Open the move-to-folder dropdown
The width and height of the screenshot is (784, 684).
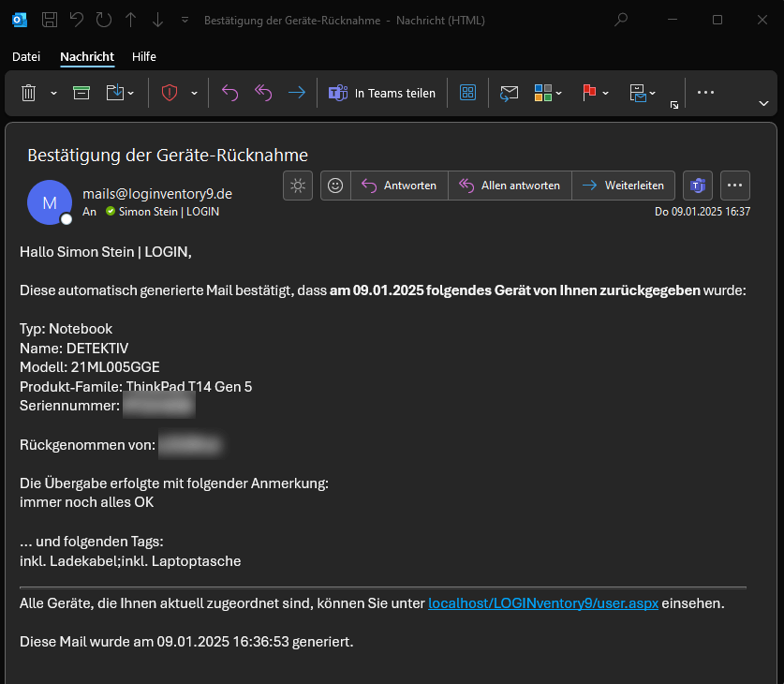[x=120, y=93]
